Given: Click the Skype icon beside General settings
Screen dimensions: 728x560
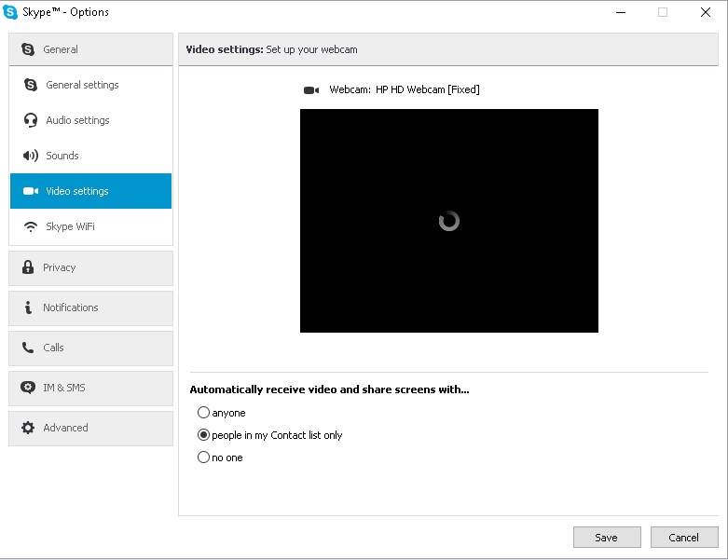Looking at the screenshot, I should pos(31,85).
